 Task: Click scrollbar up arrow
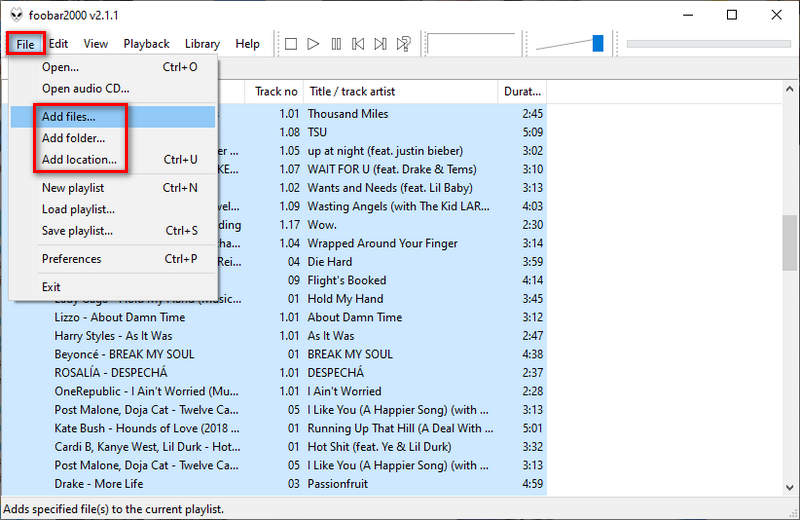coord(789,89)
